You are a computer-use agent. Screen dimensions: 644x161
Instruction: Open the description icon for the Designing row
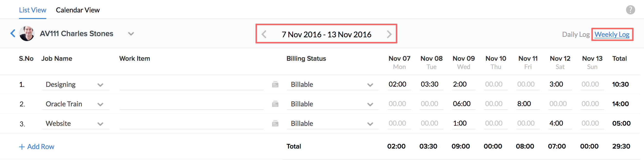(x=275, y=84)
